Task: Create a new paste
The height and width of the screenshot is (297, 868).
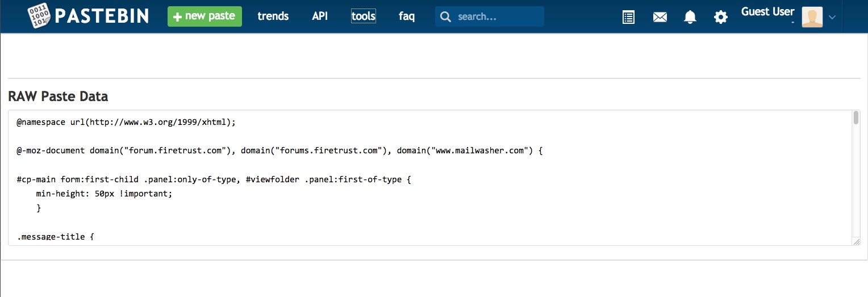Action: click(x=205, y=16)
